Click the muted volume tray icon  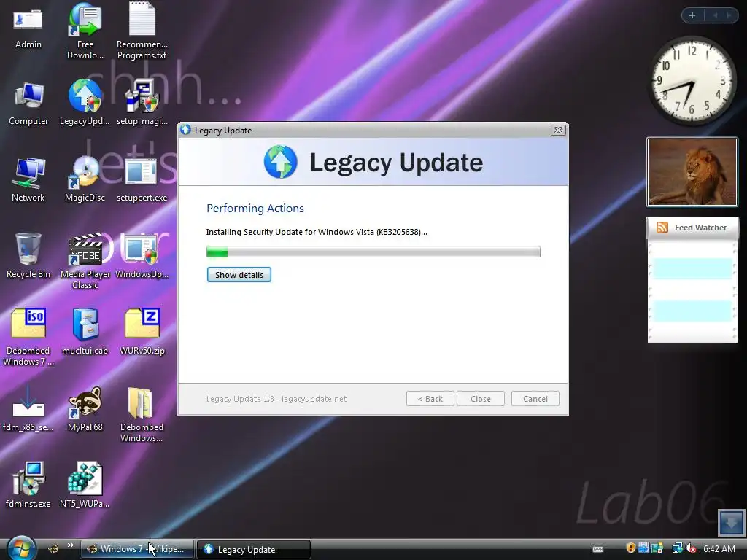pos(690,548)
